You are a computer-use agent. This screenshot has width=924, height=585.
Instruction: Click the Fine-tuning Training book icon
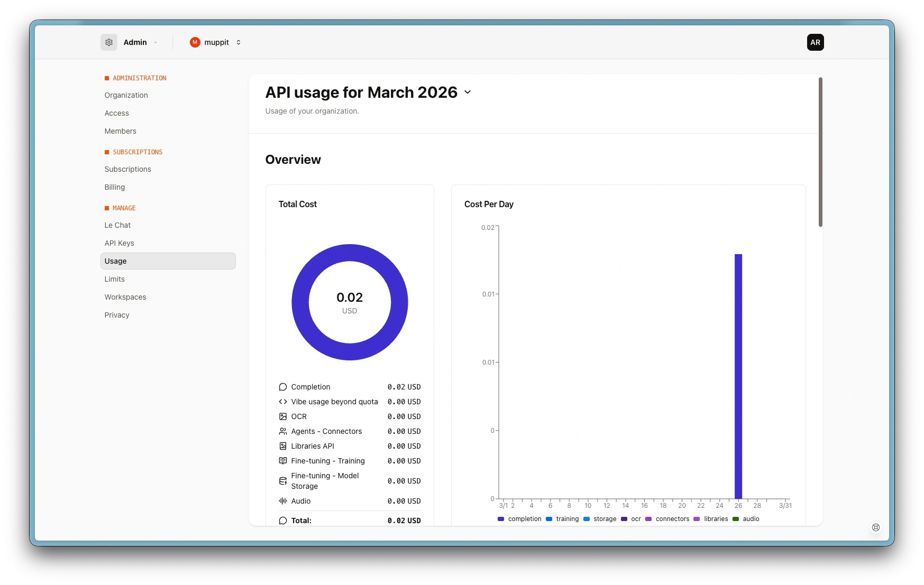(283, 461)
